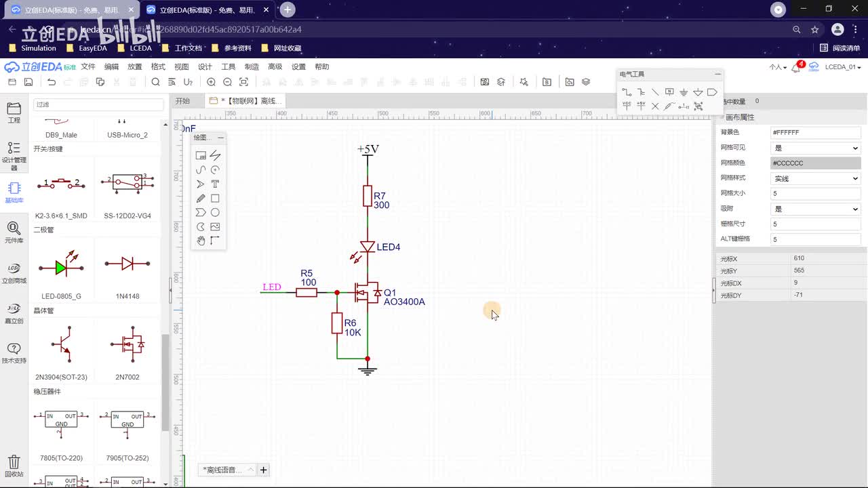Select the net port tool icon
Viewport: 868px width, 488px height.
712,92
